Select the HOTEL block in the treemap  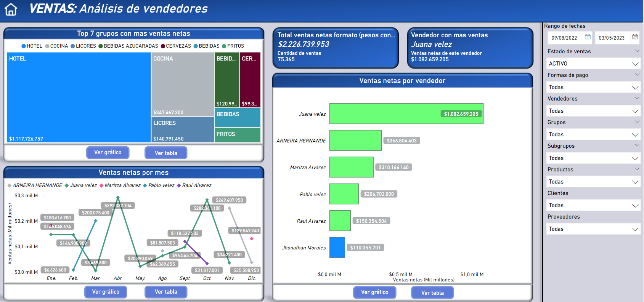tap(79, 97)
